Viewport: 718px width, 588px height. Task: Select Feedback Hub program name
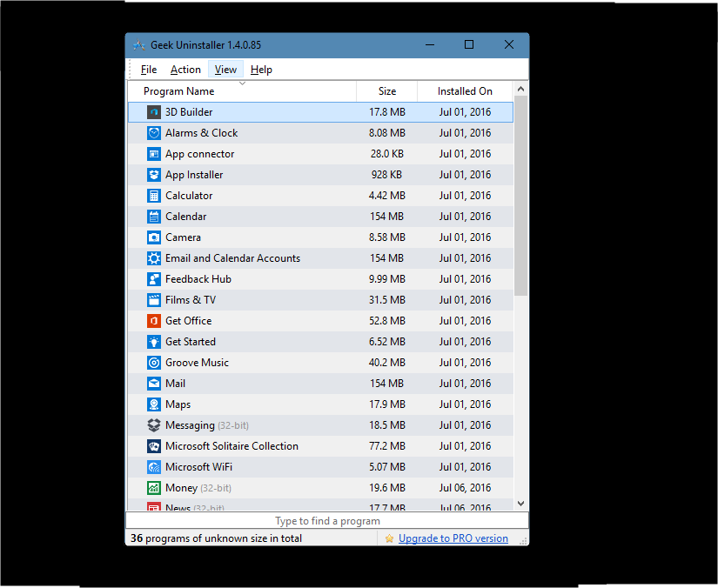198,279
